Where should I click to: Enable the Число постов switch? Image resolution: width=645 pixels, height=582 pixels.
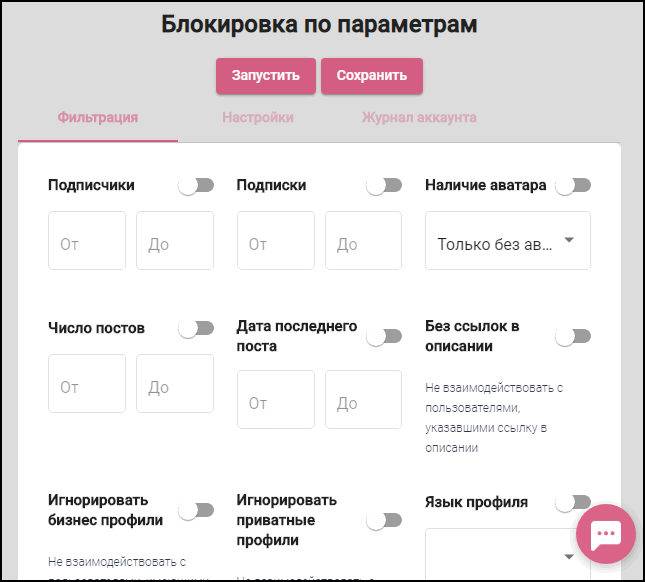(x=196, y=328)
